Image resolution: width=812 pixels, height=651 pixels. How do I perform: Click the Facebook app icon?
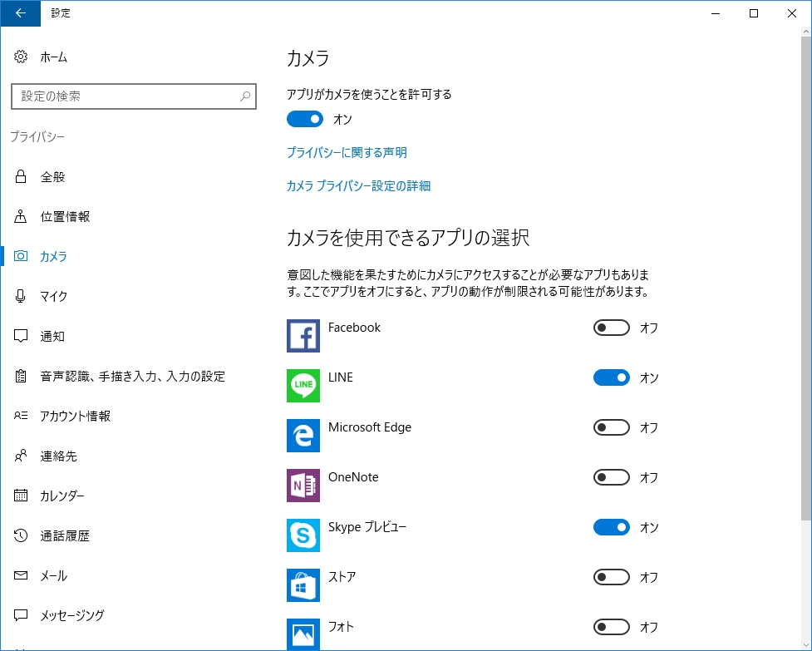[x=303, y=336]
